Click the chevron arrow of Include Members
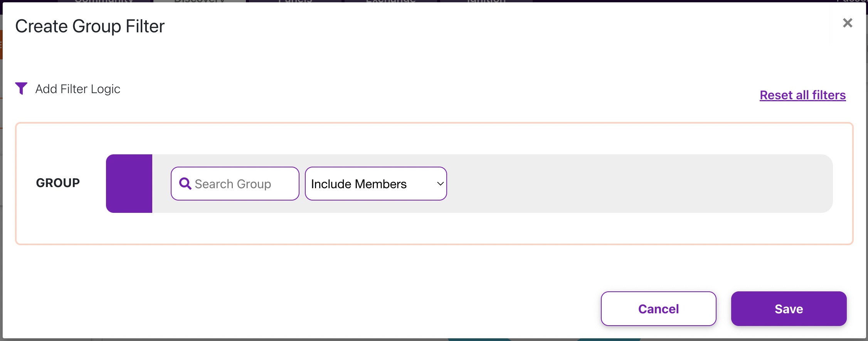Viewport: 868px width, 341px height. point(440,184)
